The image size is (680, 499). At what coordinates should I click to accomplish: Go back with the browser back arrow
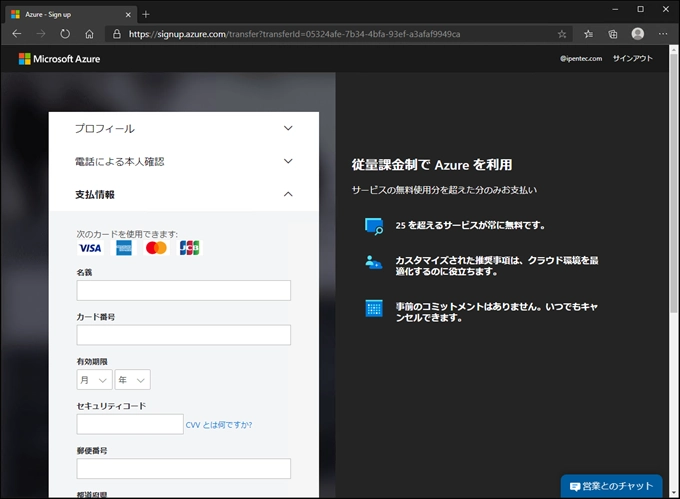17,34
